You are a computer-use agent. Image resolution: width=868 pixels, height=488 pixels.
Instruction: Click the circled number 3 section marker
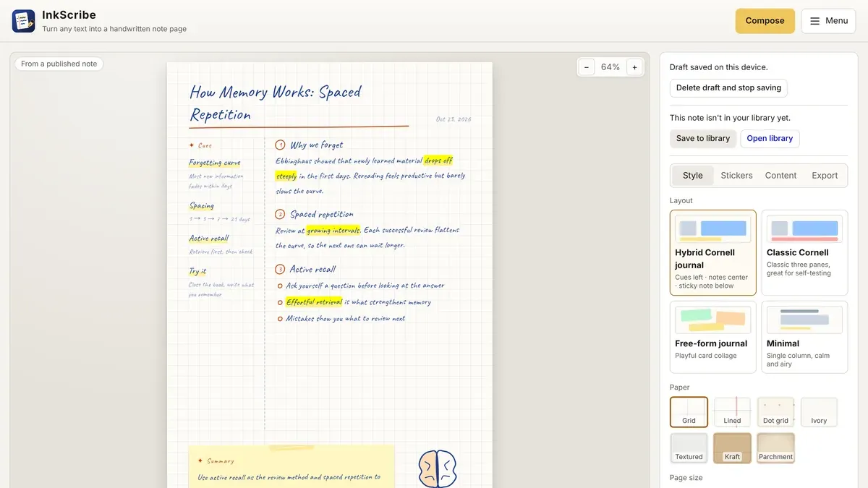pos(280,269)
